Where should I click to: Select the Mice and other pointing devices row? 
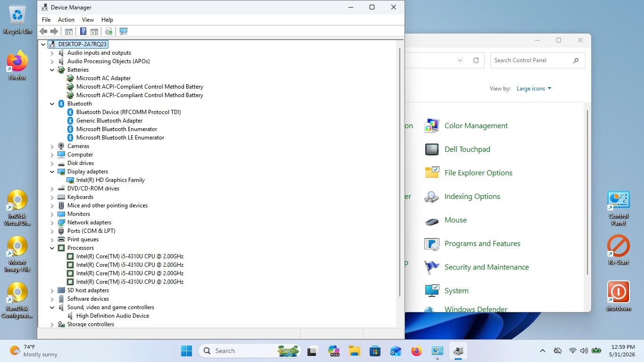[x=107, y=206]
